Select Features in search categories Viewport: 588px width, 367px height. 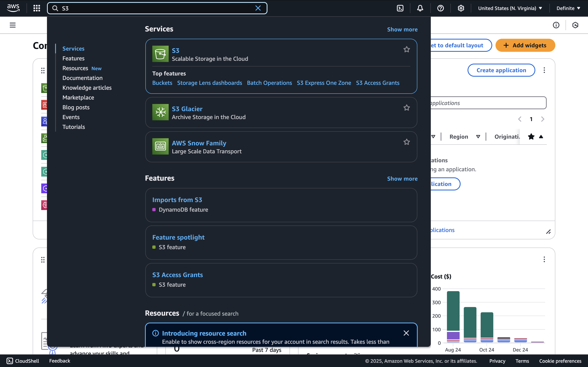73,59
